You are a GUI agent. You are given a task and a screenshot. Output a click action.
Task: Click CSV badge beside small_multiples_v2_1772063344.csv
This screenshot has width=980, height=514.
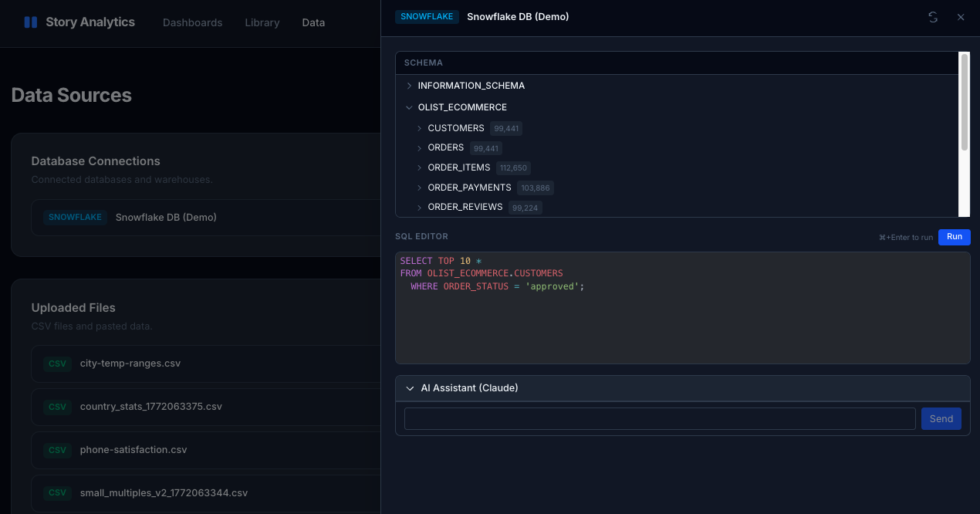58,493
